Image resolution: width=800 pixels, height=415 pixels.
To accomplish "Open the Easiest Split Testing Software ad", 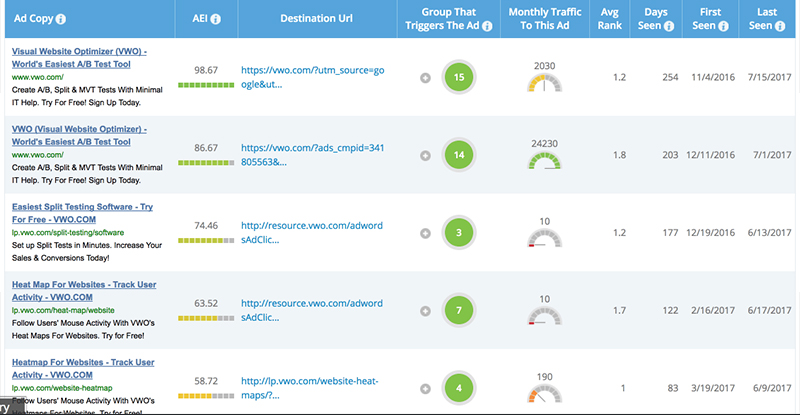I will tap(82, 213).
